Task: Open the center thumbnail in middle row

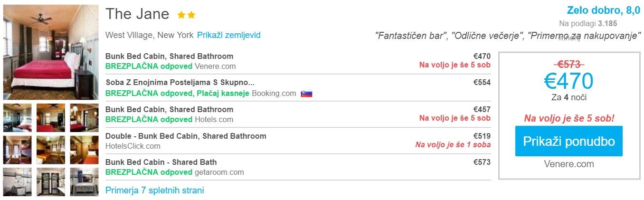Action: point(50,150)
